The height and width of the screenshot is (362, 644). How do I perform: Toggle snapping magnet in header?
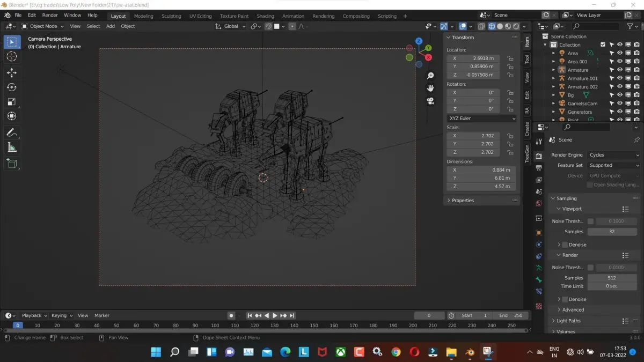(x=268, y=26)
